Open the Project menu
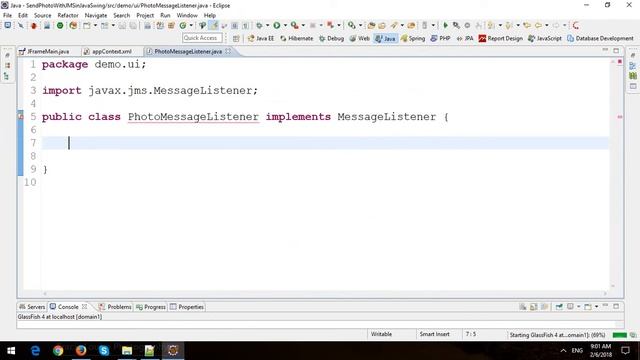 145,15
